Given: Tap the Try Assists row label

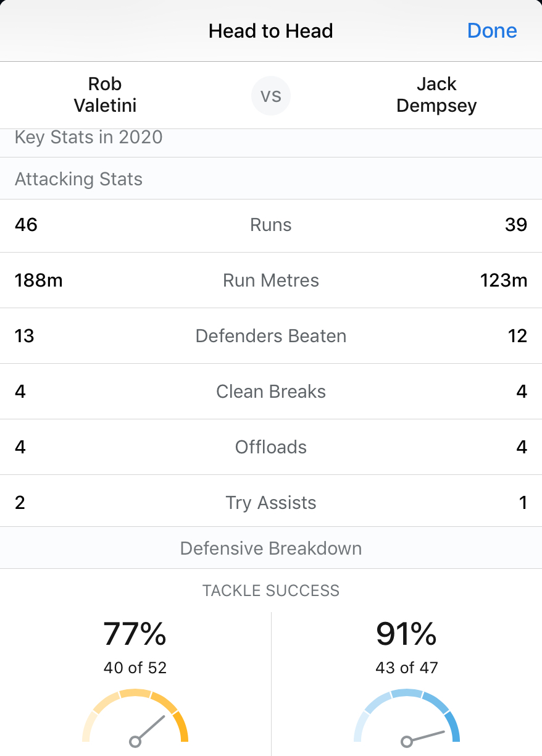Looking at the screenshot, I should click(271, 503).
